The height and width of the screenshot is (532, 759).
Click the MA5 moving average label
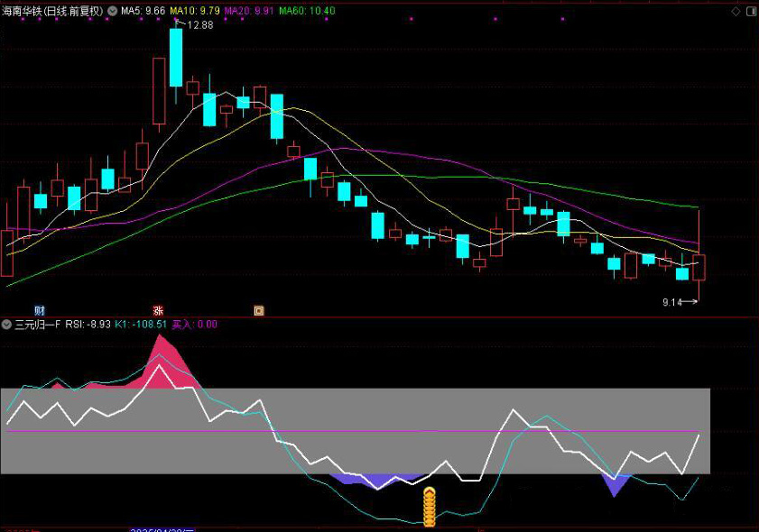coord(143,11)
